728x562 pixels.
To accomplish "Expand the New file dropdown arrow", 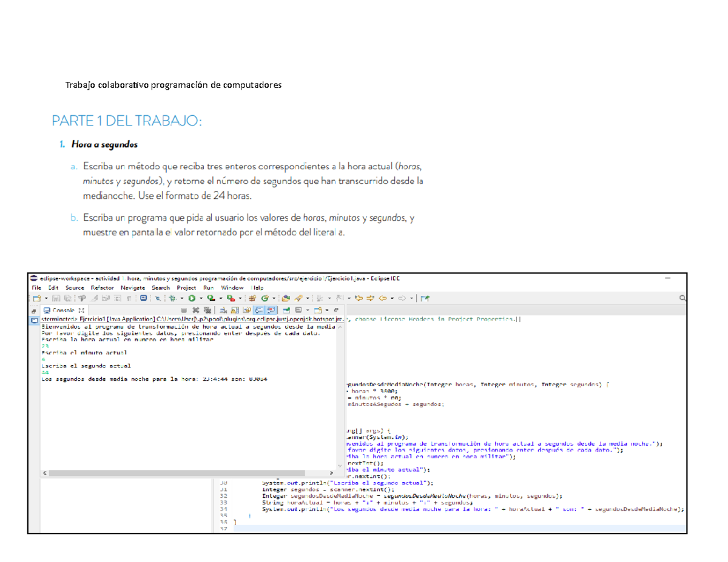I will point(45,298).
